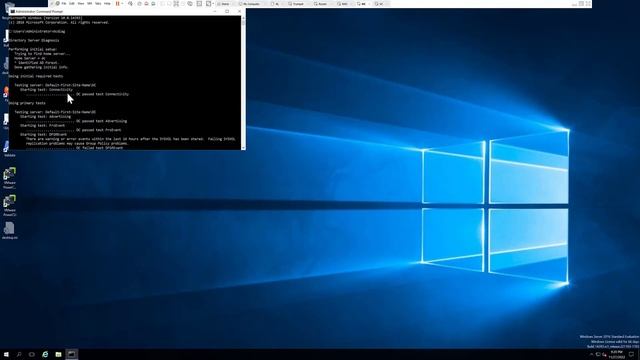640x360 pixels.
Task: Show hidden system tray icons chevron
Action: point(591,354)
